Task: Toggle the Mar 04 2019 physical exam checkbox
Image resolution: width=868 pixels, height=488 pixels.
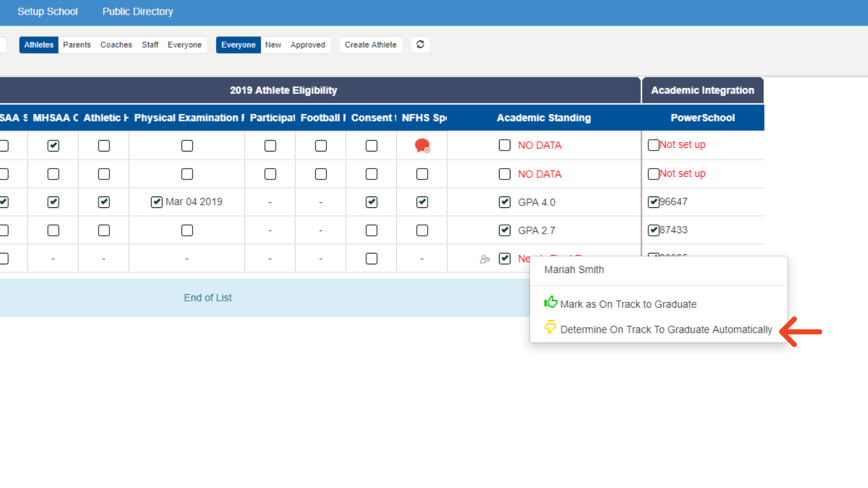Action: pos(156,202)
